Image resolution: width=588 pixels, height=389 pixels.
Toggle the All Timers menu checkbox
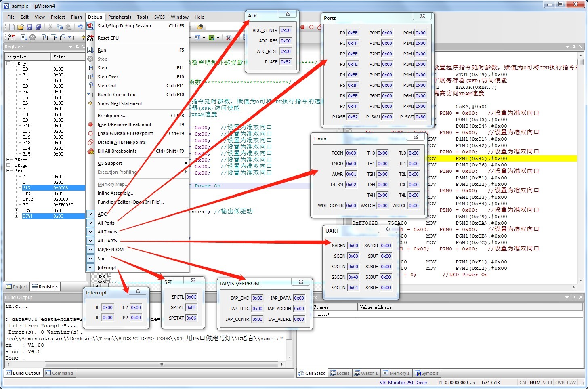[x=107, y=232]
